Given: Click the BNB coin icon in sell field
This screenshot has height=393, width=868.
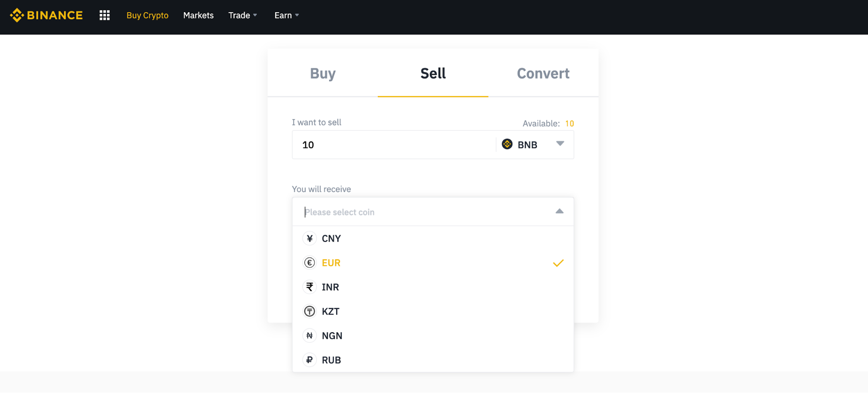Looking at the screenshot, I should pos(507,144).
